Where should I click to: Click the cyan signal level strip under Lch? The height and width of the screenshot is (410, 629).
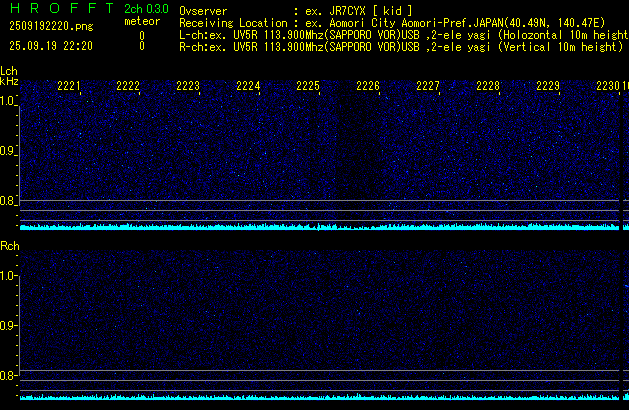(320, 227)
